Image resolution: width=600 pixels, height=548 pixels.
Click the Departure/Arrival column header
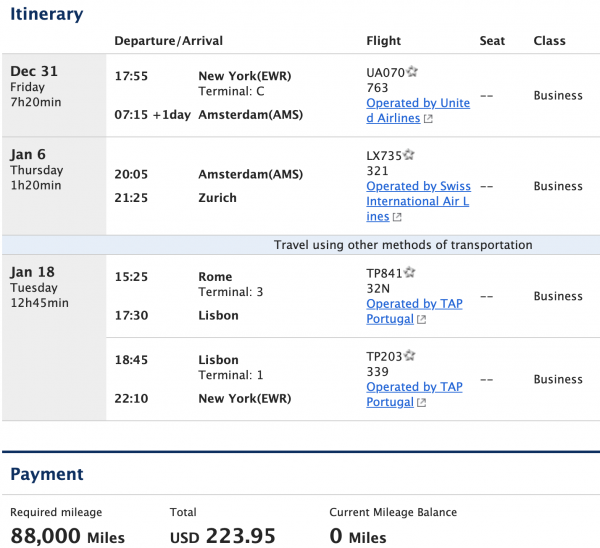point(169,41)
